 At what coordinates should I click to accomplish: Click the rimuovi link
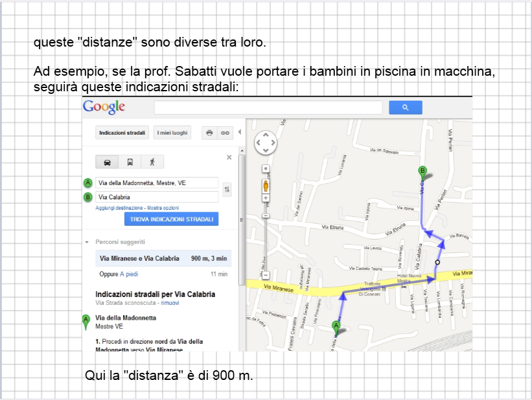point(170,303)
